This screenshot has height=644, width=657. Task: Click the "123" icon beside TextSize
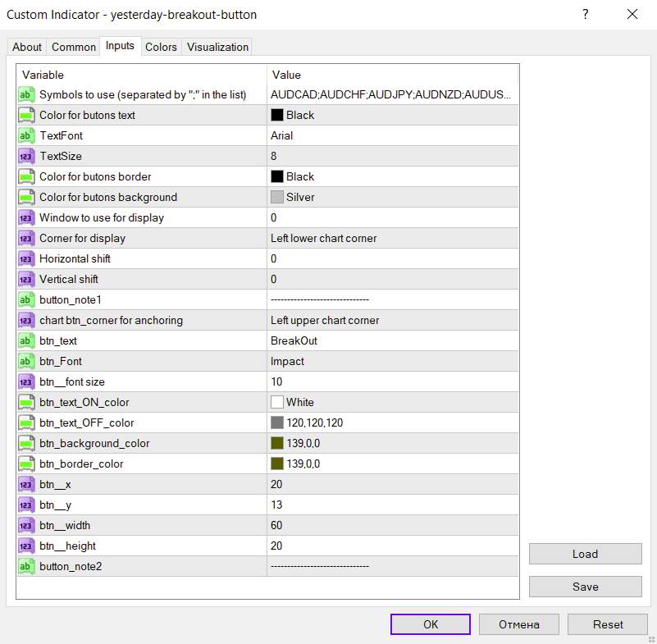click(25, 156)
